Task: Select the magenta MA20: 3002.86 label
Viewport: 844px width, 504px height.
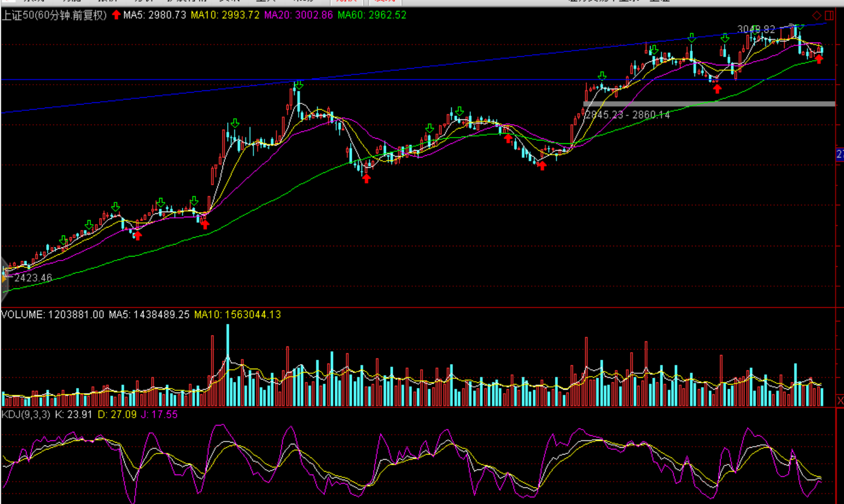Action: click(298, 15)
